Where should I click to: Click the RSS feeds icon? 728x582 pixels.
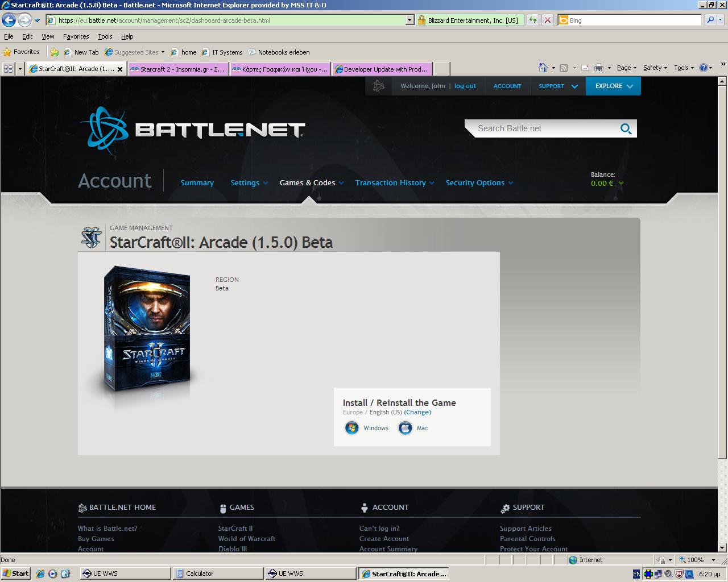(564, 68)
